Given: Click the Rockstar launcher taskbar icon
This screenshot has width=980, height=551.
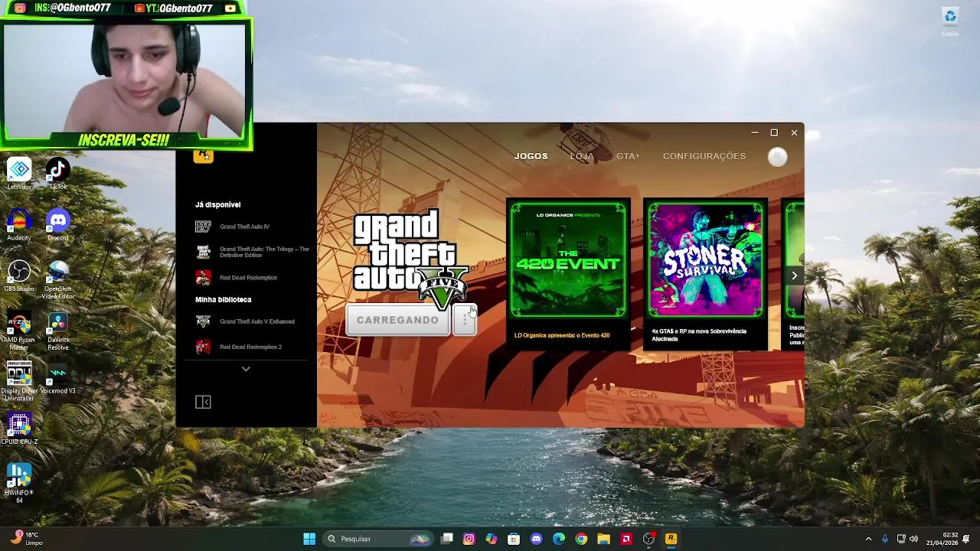Looking at the screenshot, I should point(671,539).
